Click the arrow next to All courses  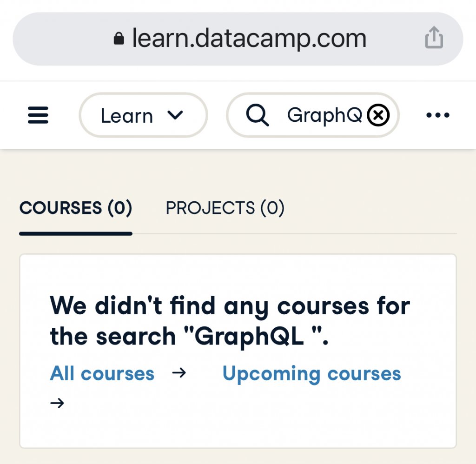(179, 372)
